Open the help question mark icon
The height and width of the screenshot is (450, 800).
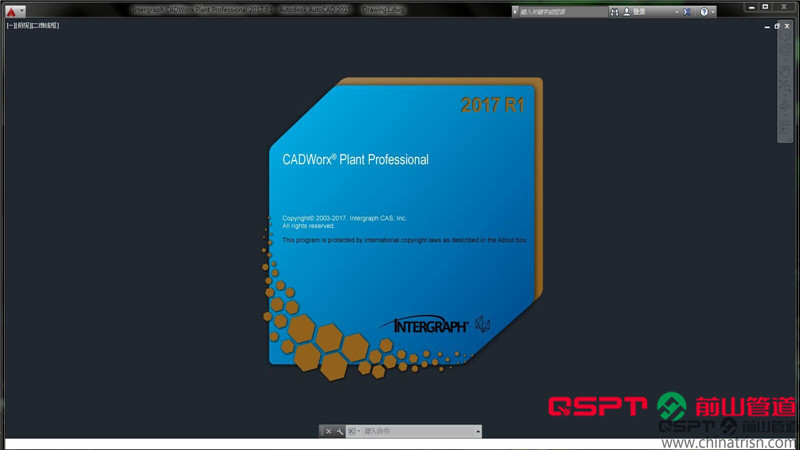coord(704,12)
